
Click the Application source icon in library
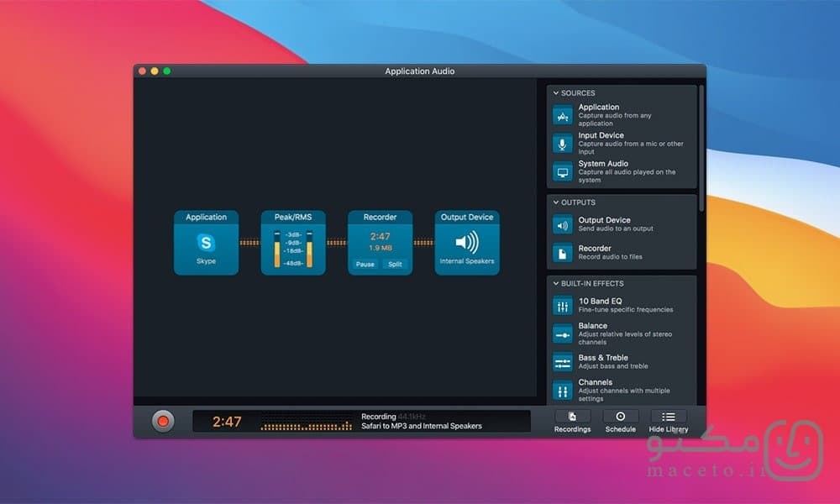pyautogui.click(x=563, y=116)
